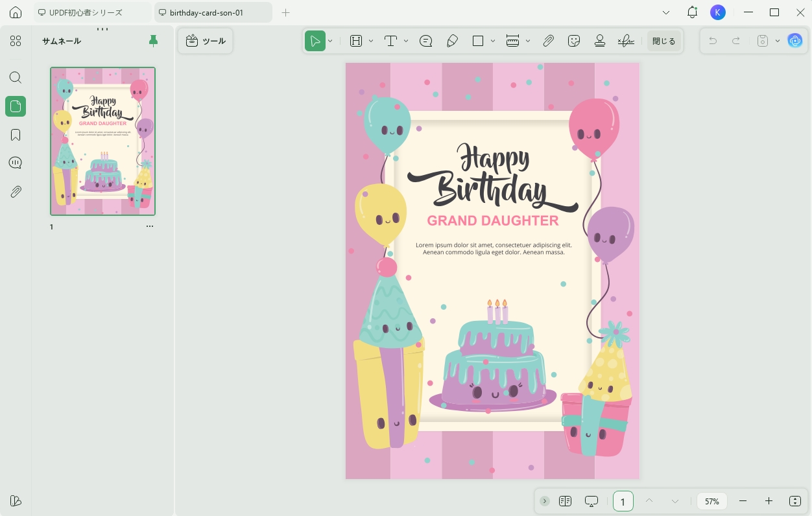Select the highlight text tool

click(356, 41)
